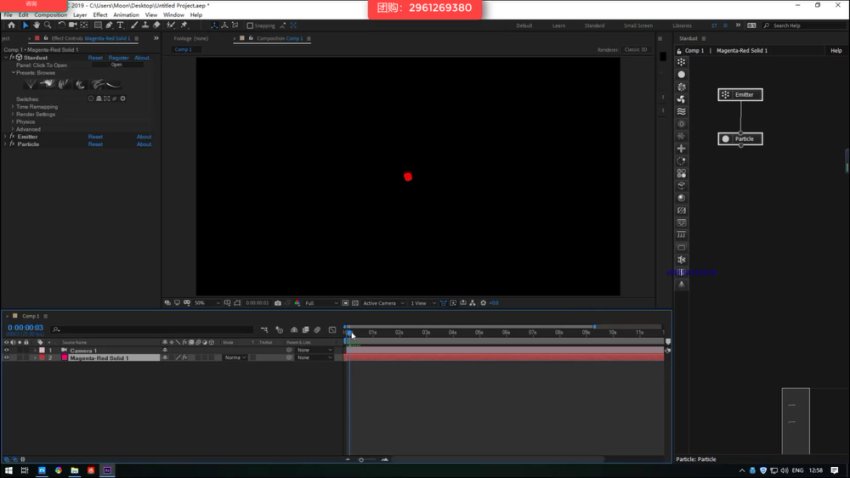Select the Hand tool in the toolbar
The width and height of the screenshot is (850, 478).
tap(36, 25)
